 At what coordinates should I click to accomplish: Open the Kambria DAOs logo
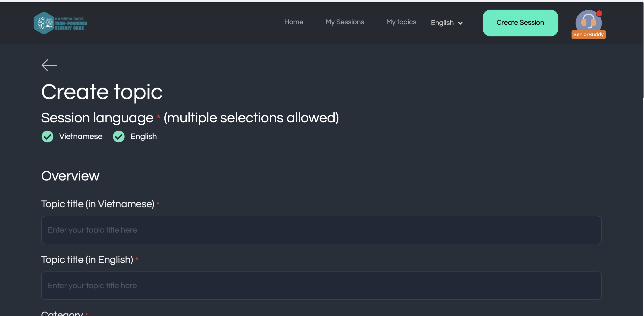pyautogui.click(x=60, y=23)
